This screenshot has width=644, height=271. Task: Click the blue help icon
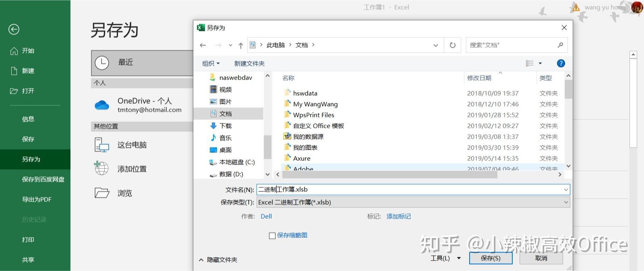(x=561, y=64)
